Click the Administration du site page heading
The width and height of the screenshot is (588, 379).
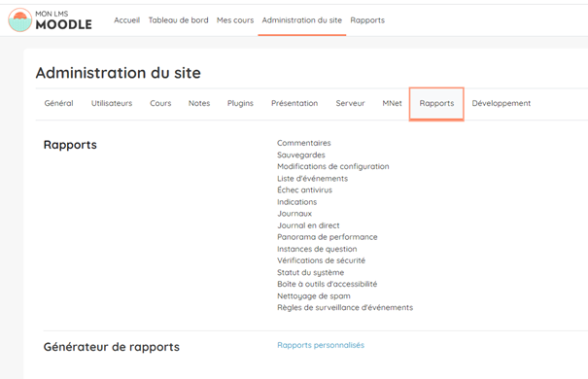[x=119, y=73]
